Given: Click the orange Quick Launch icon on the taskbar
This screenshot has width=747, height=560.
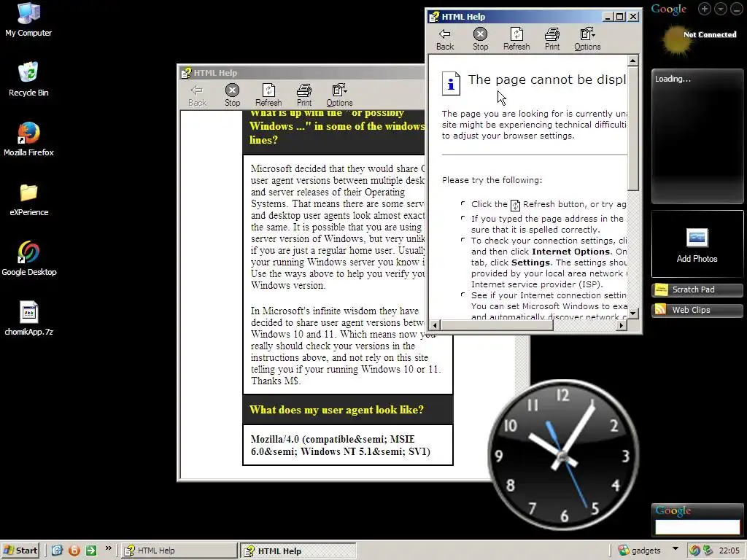Looking at the screenshot, I should 74,551.
